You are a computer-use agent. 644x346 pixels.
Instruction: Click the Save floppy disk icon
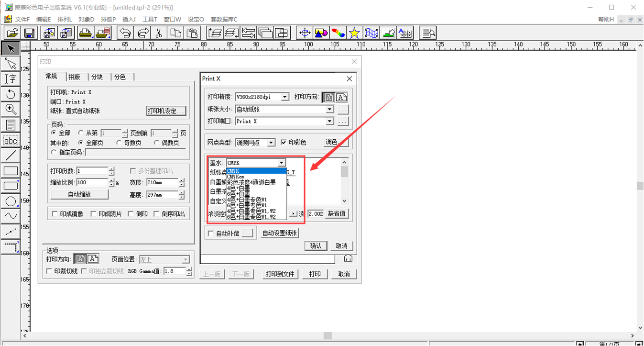pyautogui.click(x=30, y=33)
